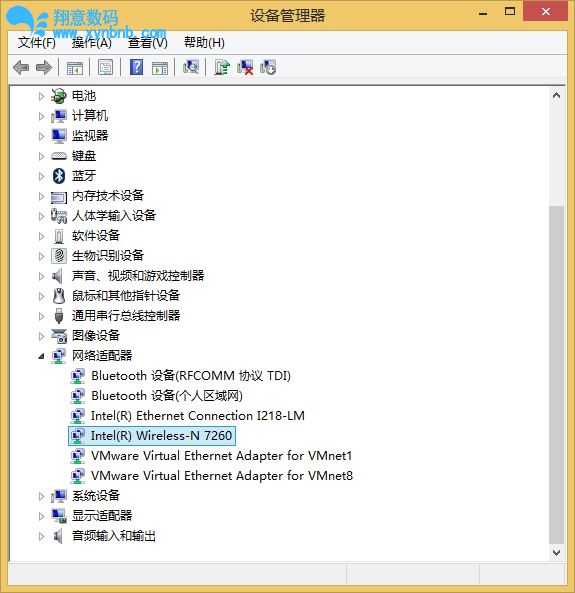The width and height of the screenshot is (575, 593).
Task: Expand the 电池 battery category
Action: point(41,96)
